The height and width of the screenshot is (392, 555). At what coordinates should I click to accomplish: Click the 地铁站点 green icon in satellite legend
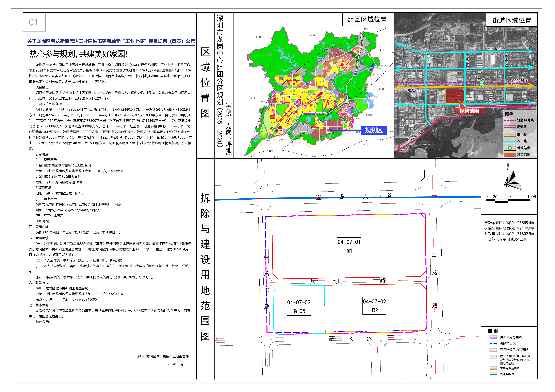[510, 148]
